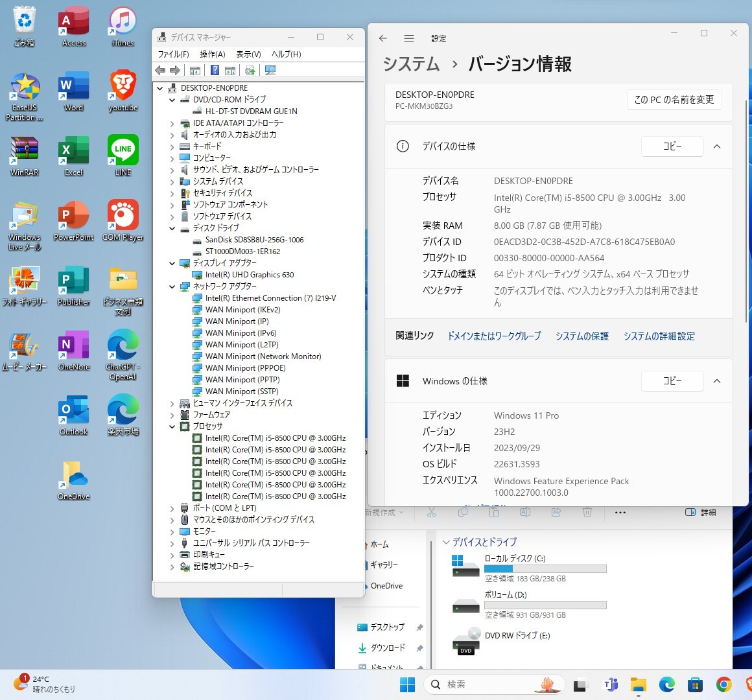Open ドメインまたはワークグループ link

(x=494, y=336)
